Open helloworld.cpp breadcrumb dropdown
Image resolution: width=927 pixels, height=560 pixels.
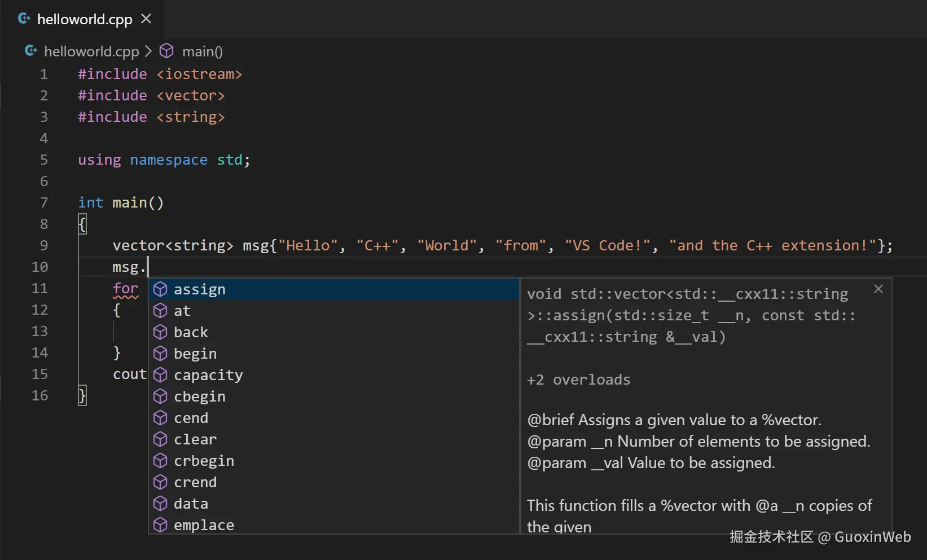[91, 51]
